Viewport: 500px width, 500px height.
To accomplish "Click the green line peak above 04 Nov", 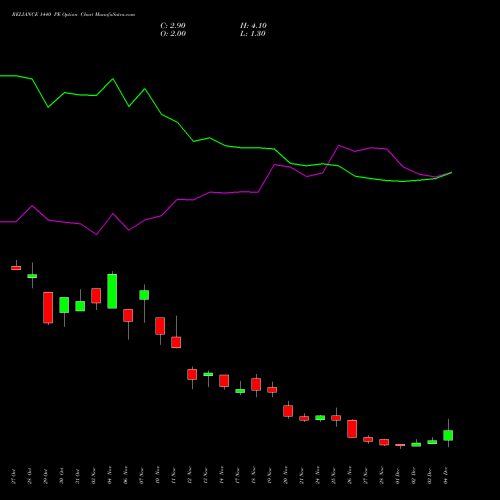I will point(113,79).
